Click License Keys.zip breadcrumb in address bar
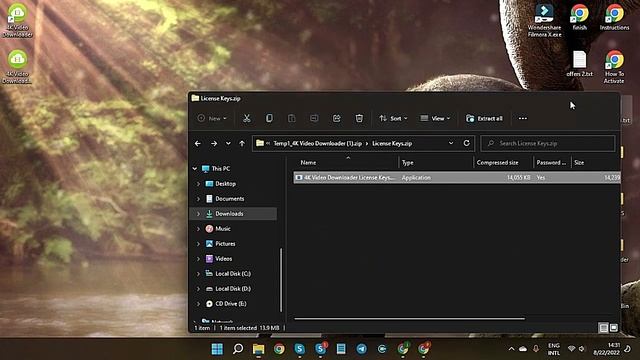This screenshot has width=640, height=360. pyautogui.click(x=392, y=144)
